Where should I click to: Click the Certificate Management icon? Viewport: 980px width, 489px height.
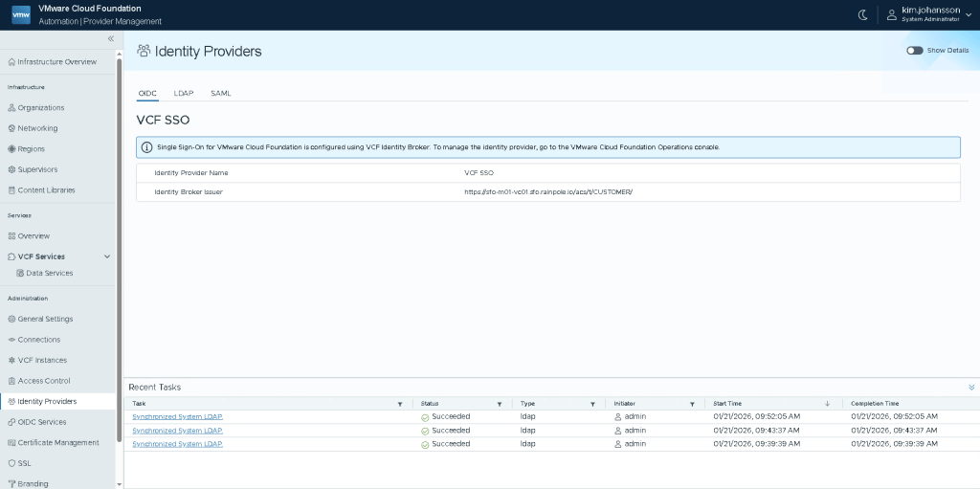pyautogui.click(x=11, y=443)
